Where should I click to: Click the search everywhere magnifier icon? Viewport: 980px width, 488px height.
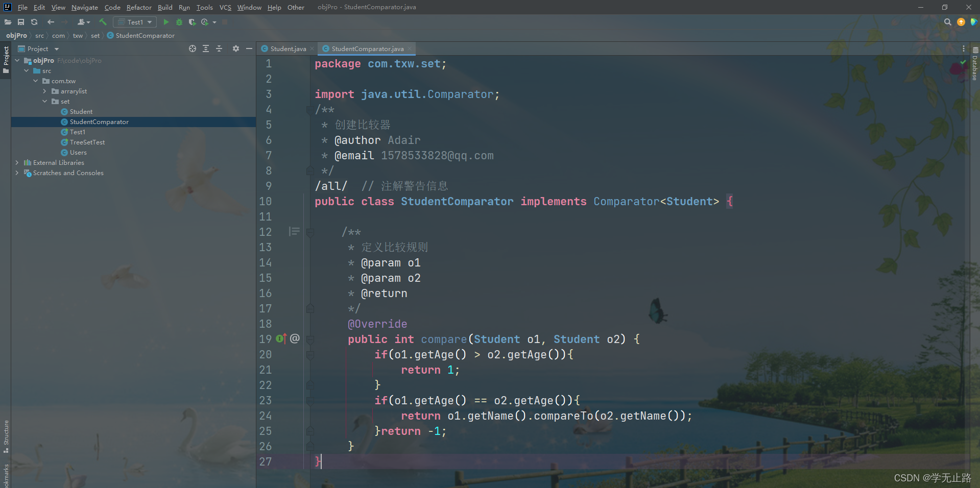click(x=948, y=22)
